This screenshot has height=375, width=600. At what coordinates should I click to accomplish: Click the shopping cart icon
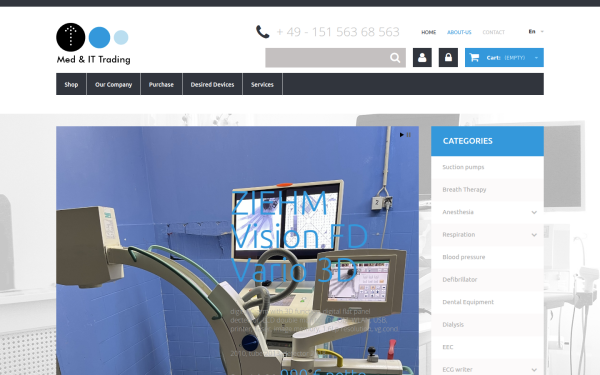tap(474, 57)
